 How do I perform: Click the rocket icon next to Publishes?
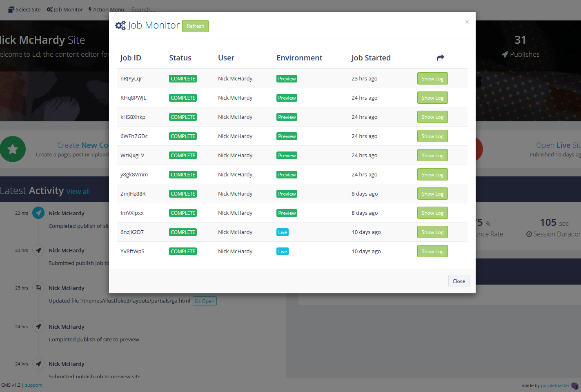pyautogui.click(x=505, y=54)
